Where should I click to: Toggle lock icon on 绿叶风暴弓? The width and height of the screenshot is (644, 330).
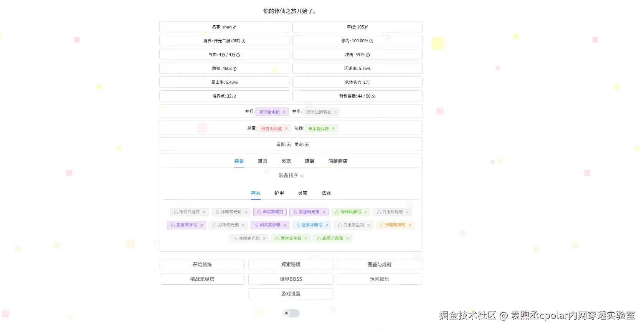pos(337,212)
